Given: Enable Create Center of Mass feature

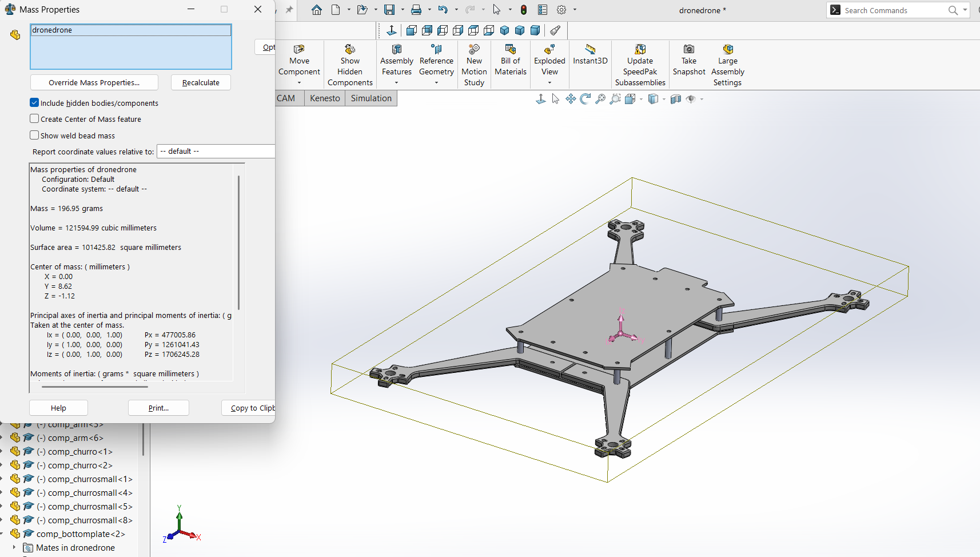Looking at the screenshot, I should point(34,119).
